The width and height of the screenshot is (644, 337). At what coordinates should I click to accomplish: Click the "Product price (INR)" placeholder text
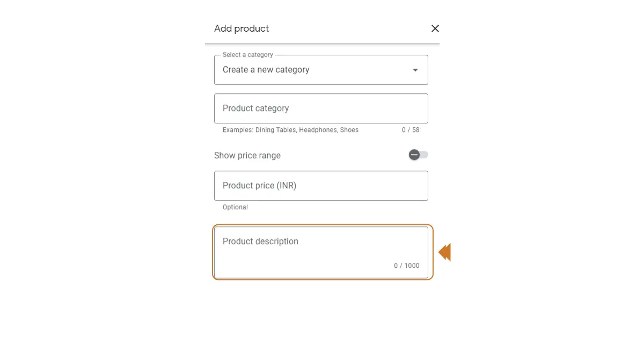coord(259,186)
